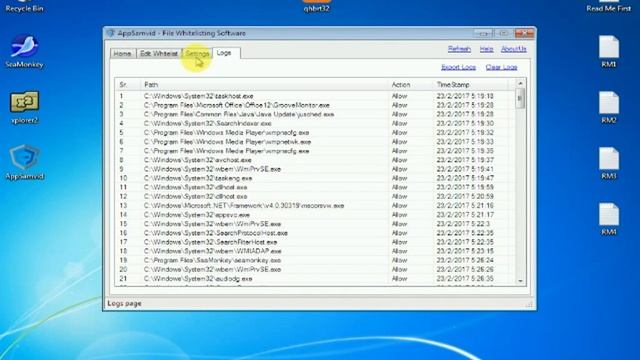Switch to the Edit Whitelist tab
Image resolution: width=640 pixels, height=360 pixels.
[x=158, y=53]
